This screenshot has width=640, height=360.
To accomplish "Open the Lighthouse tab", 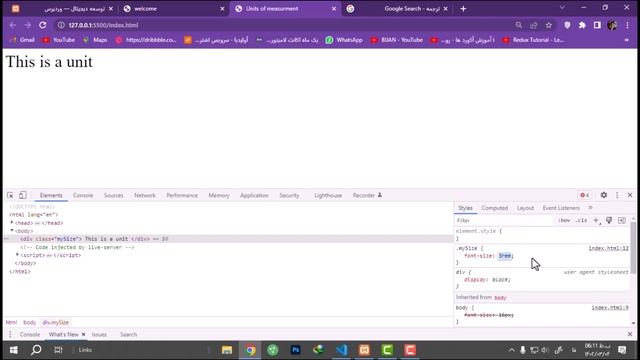I will click(x=328, y=196).
